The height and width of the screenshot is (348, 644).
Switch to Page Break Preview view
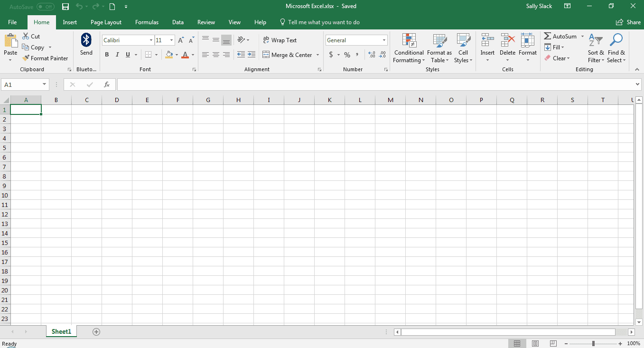(x=553, y=343)
